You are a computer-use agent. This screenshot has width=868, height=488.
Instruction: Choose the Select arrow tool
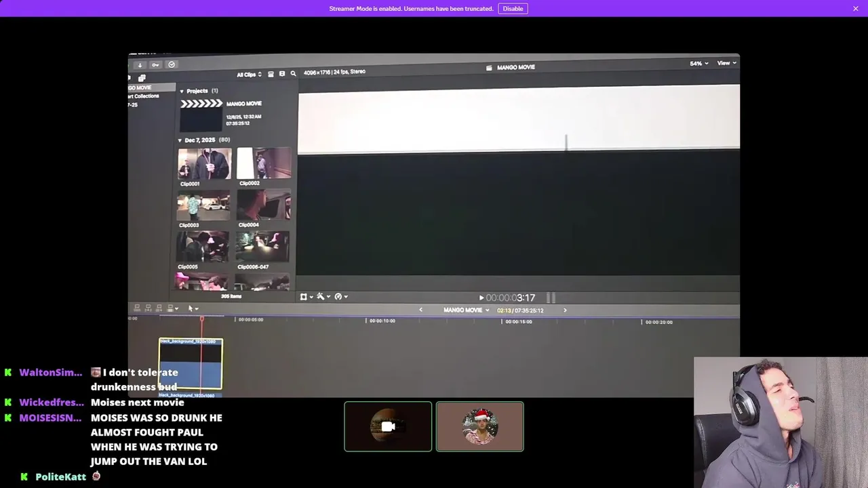click(x=191, y=308)
